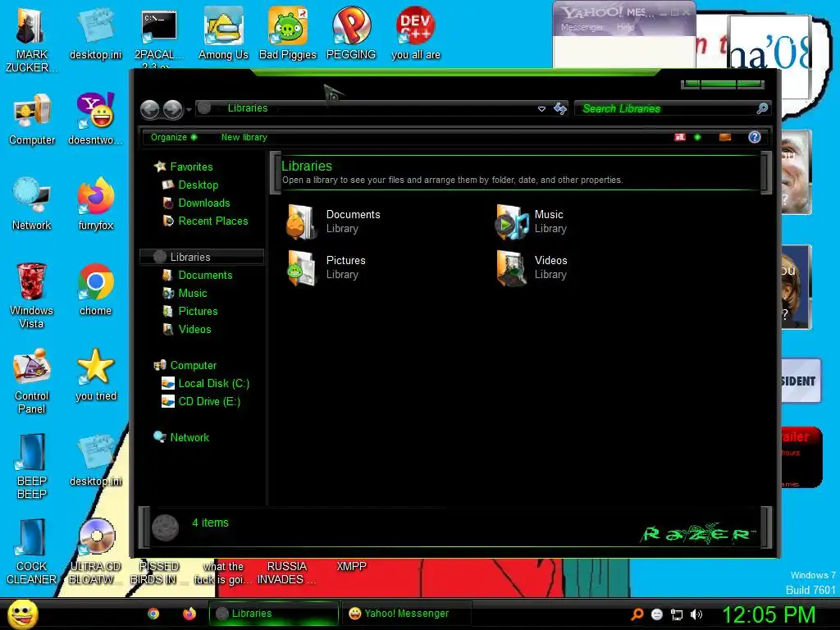Open MARK ZUCKER desktop shortcut
The width and height of the screenshot is (840, 630).
click(x=31, y=40)
